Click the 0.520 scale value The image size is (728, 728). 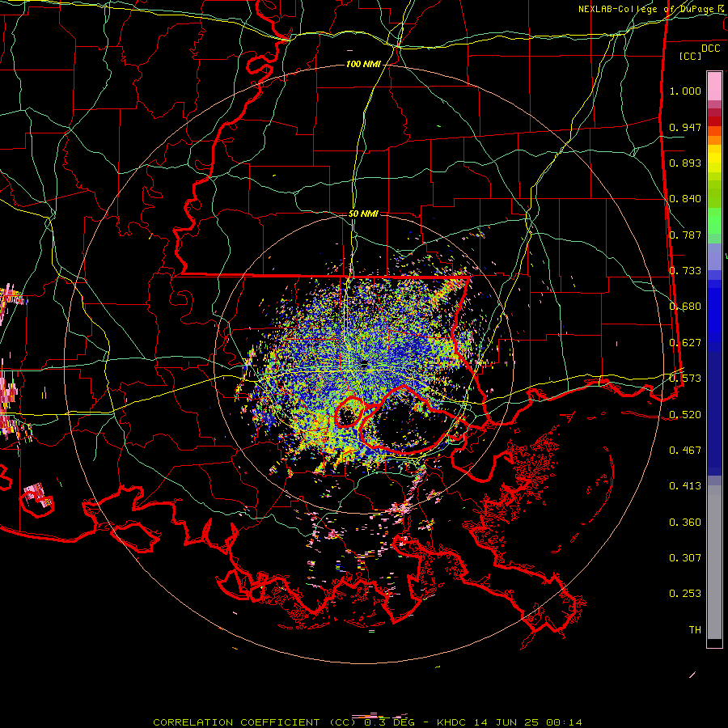685,415
